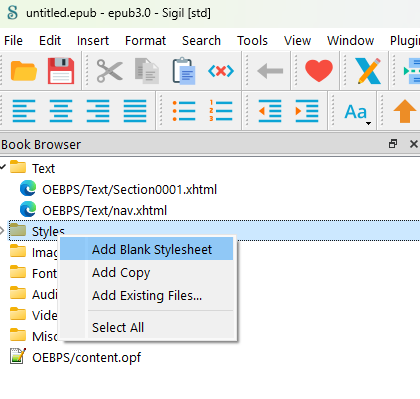Choose Add Existing Files... option
This screenshot has height=399, width=420.
click(147, 295)
